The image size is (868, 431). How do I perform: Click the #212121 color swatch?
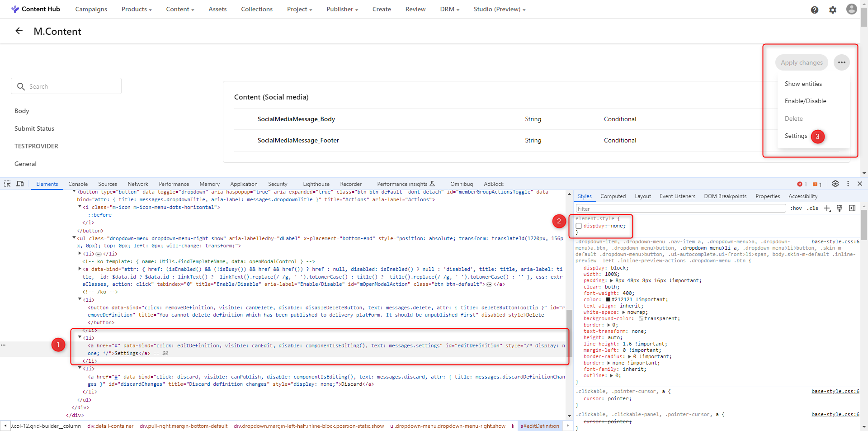(608, 299)
